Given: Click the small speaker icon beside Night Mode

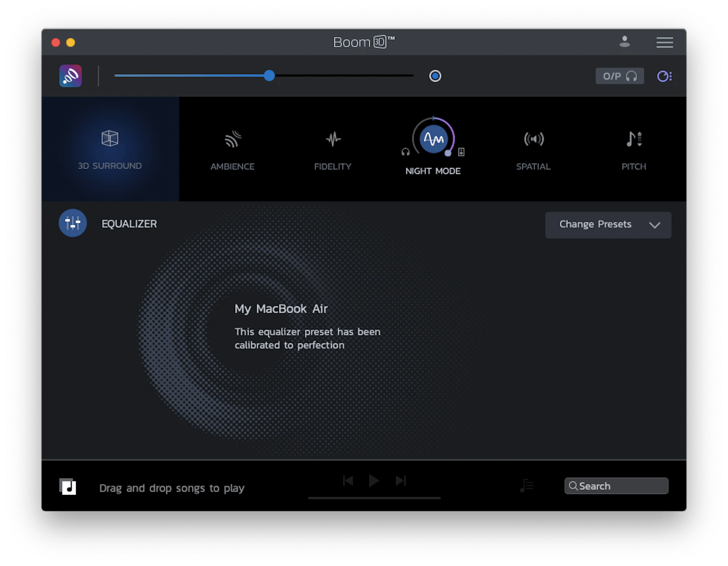Looking at the screenshot, I should [461, 152].
